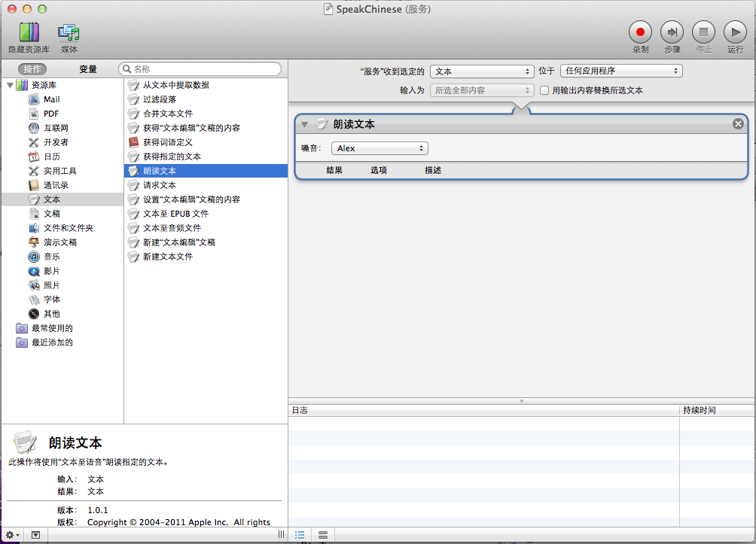Toggle the description panel visibility button
The height and width of the screenshot is (544, 756).
pos(35,535)
